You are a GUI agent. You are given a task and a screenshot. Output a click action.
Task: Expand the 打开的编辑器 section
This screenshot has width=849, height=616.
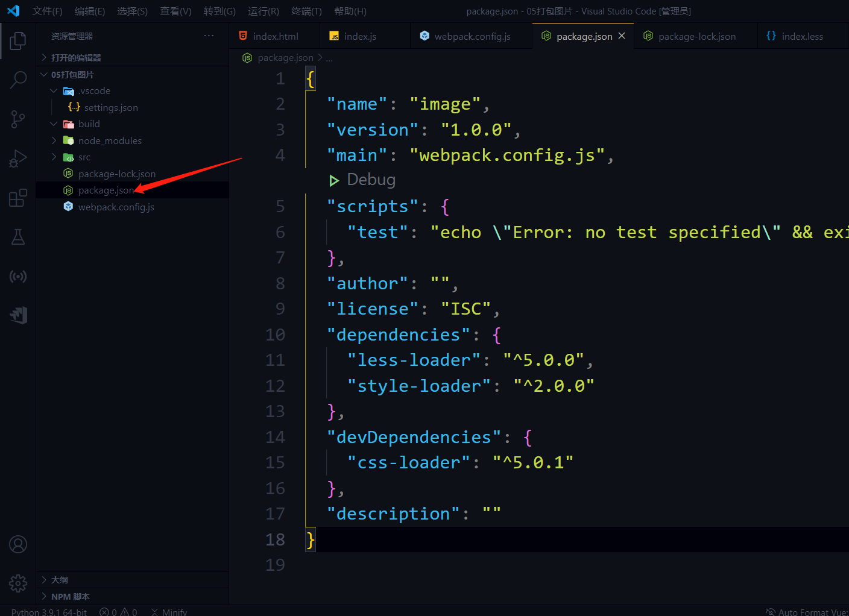click(133, 57)
